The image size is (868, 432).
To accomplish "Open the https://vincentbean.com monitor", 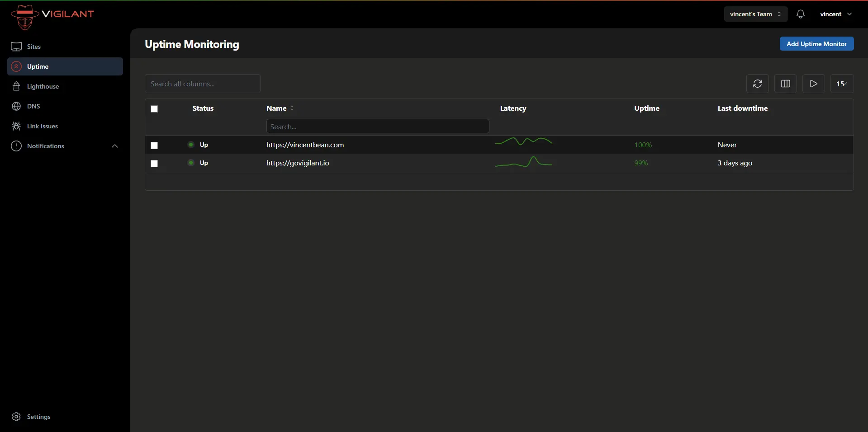I will point(305,145).
